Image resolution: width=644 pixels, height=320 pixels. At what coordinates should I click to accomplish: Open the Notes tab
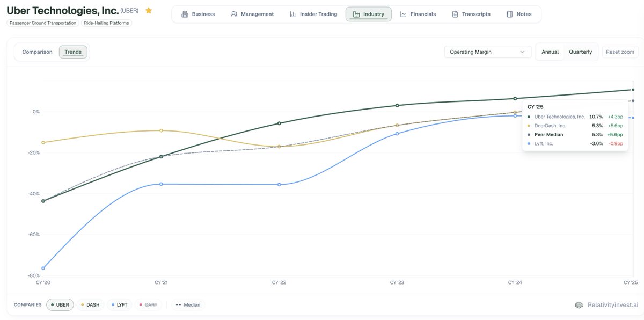coord(519,14)
